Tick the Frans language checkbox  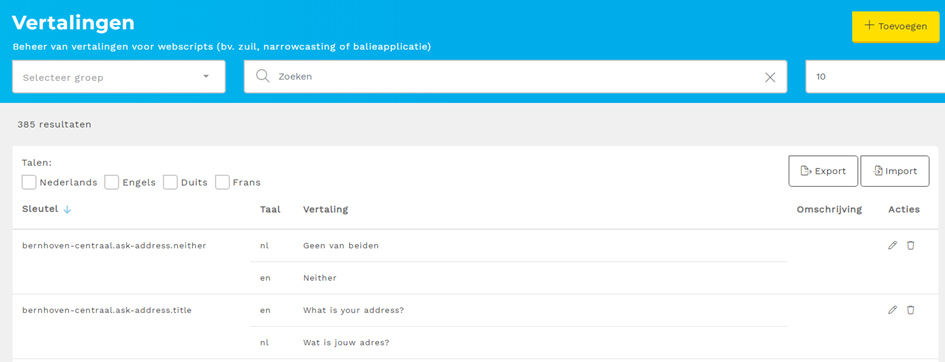tap(222, 182)
